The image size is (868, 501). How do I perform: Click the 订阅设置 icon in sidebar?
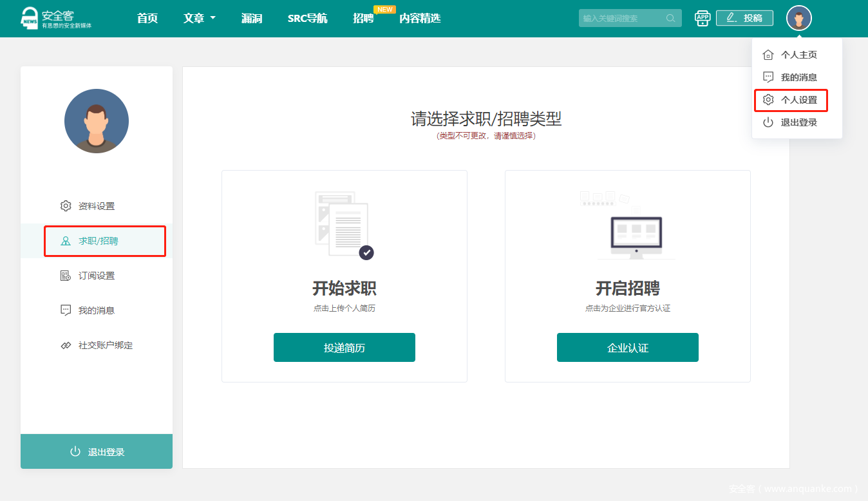[x=66, y=276]
